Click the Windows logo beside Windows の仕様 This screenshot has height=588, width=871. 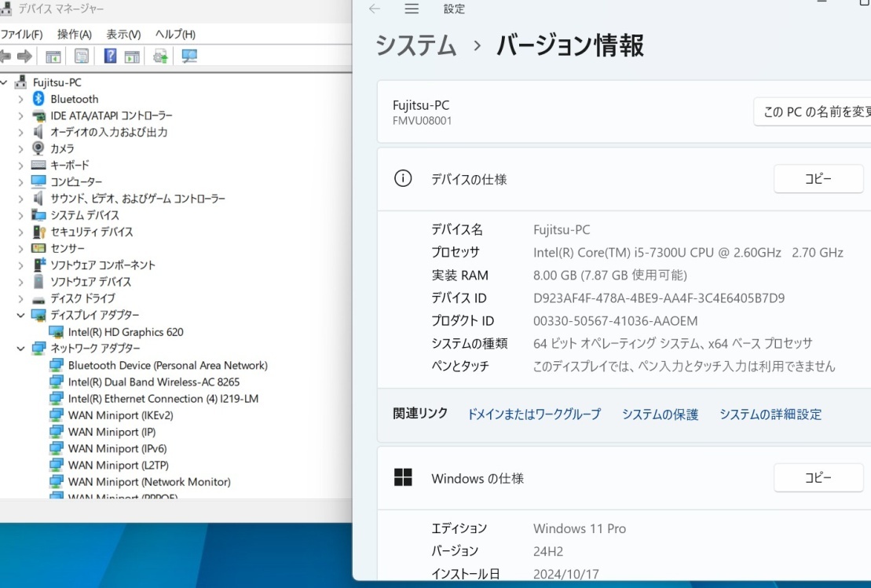point(403,477)
